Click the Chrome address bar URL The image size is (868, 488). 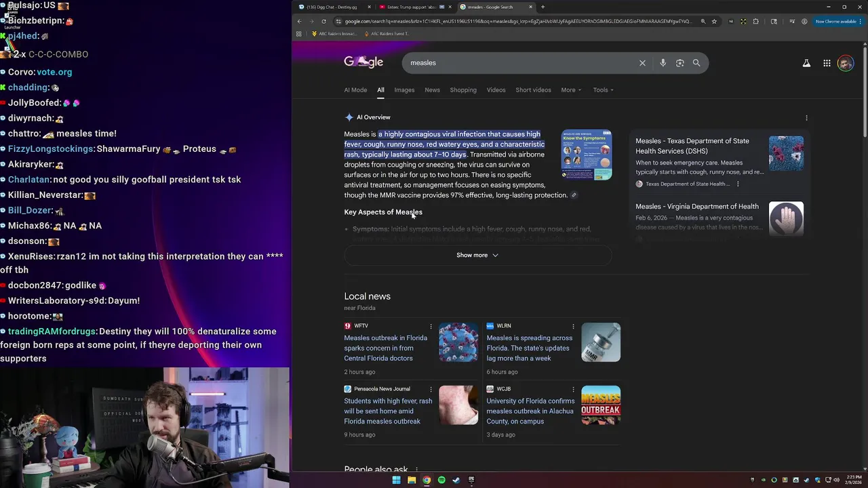517,22
